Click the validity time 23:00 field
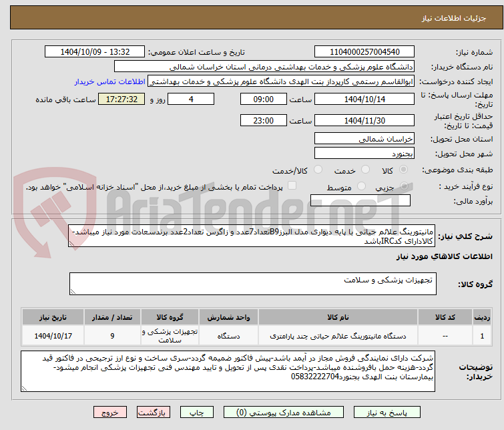Viewport: 504px width, 430px height. (x=264, y=120)
